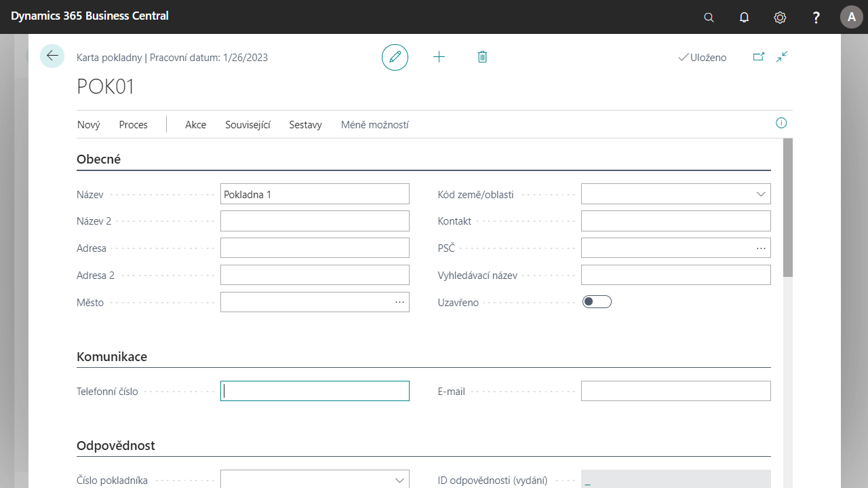Click the vertical scrollbar thumb
Screen dimensions: 868x488
pyautogui.click(x=787, y=207)
